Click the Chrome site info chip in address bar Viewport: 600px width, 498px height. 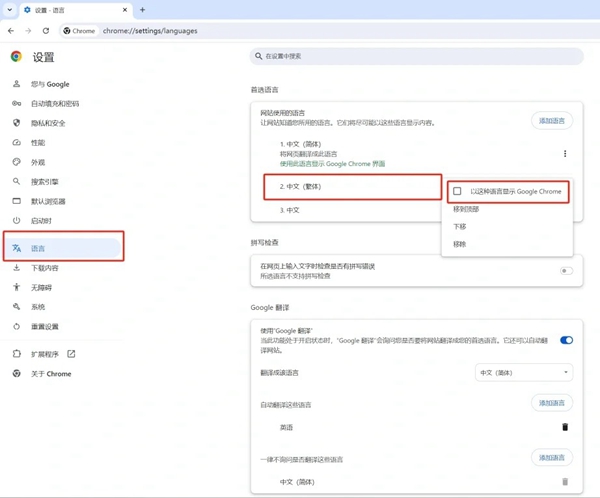coord(79,31)
